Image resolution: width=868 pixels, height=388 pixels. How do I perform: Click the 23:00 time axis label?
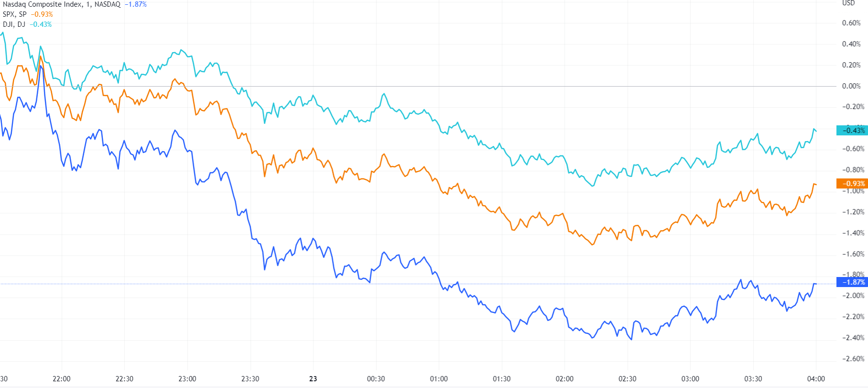point(187,379)
